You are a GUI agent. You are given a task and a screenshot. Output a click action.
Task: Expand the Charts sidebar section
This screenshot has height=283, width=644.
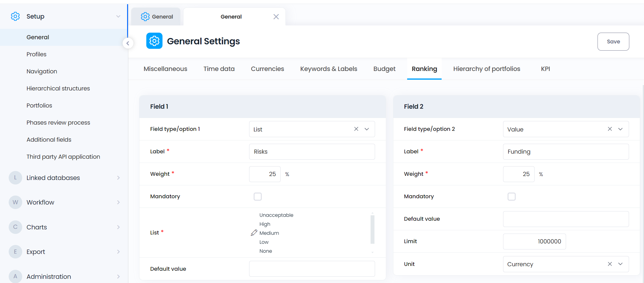(x=118, y=227)
